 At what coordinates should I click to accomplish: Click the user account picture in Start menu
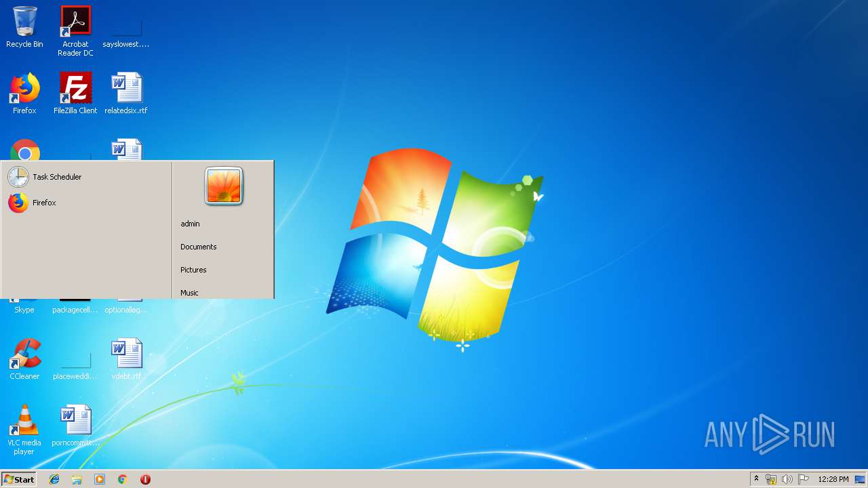pos(224,186)
